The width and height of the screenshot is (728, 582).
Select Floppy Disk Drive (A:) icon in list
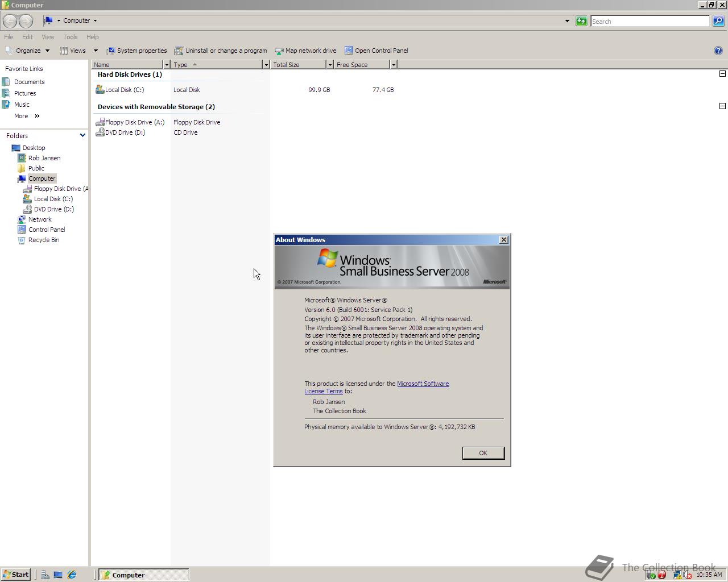pos(100,122)
